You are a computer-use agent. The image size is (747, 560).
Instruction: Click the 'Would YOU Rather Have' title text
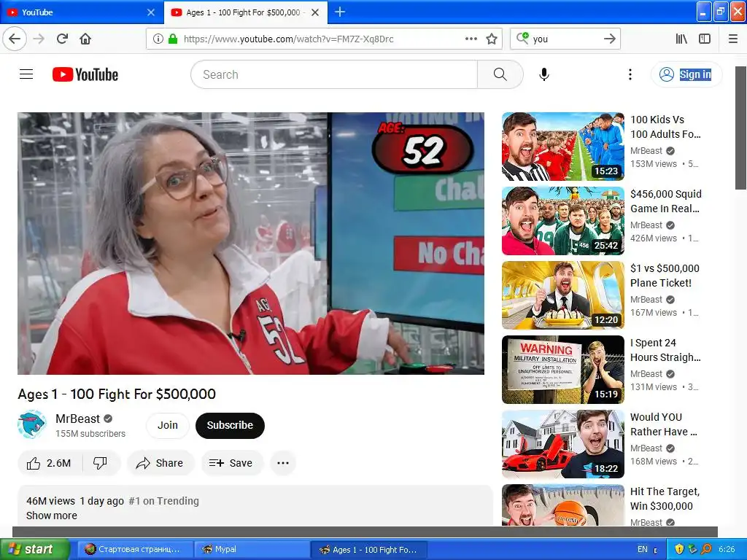pos(664,424)
